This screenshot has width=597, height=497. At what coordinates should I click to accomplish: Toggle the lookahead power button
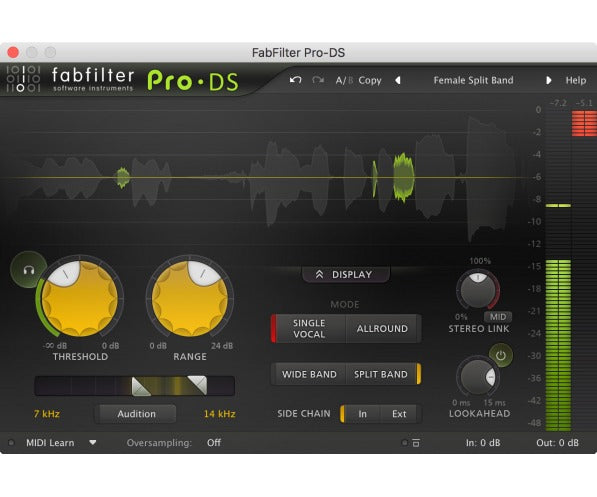coord(500,356)
